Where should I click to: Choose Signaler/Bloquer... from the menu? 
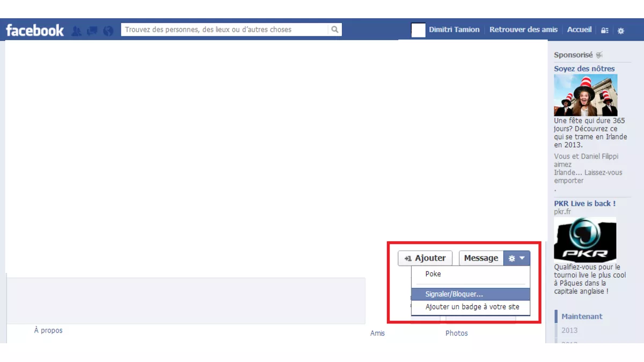coord(454,294)
